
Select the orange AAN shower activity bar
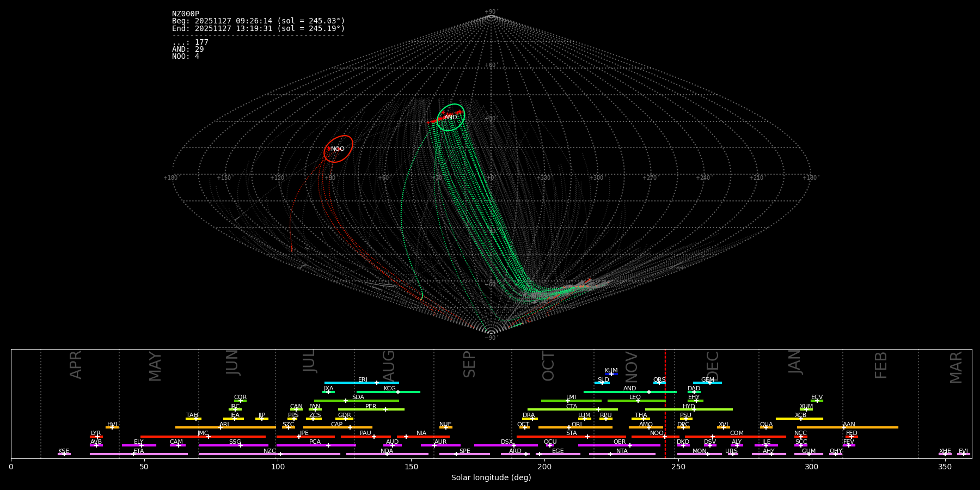pos(871,427)
